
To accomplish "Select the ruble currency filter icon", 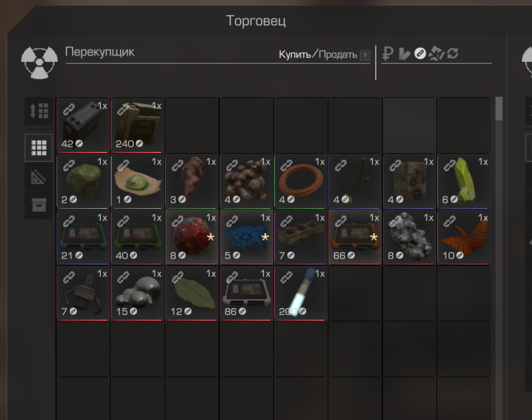I will (x=388, y=54).
